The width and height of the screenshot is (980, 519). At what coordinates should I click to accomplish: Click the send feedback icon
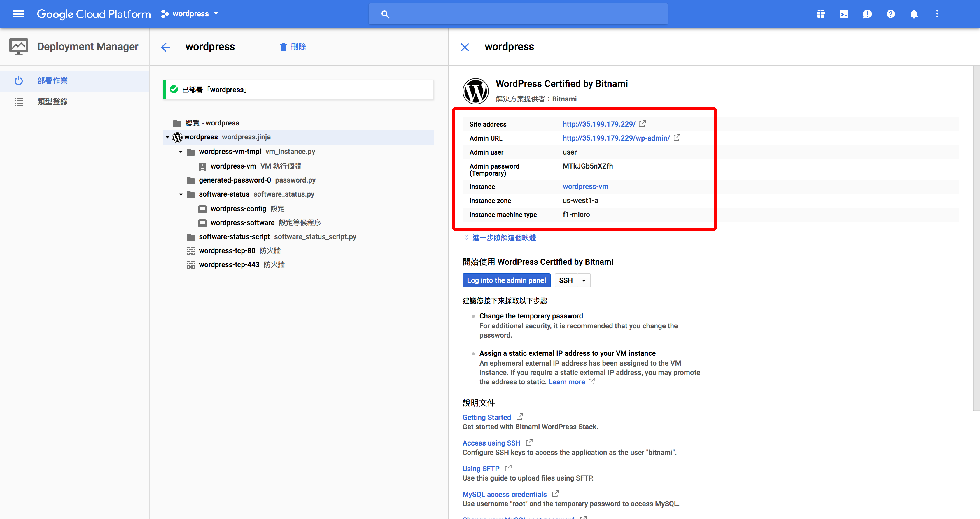[x=867, y=14]
